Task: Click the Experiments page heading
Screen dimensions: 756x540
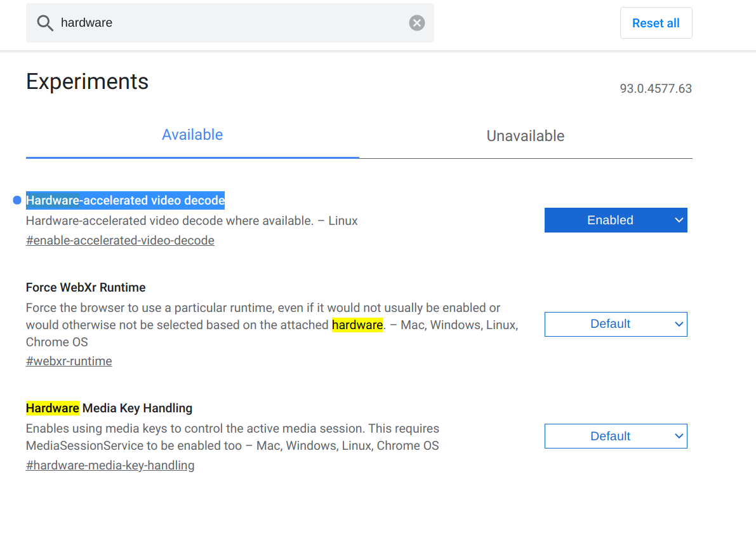Action: pos(87,82)
